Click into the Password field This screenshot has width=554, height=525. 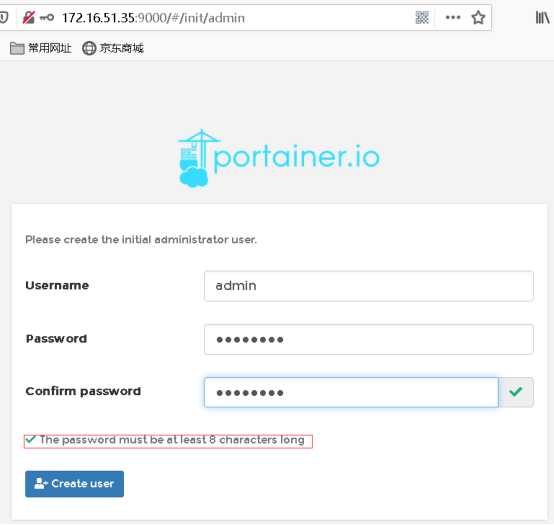tap(369, 339)
